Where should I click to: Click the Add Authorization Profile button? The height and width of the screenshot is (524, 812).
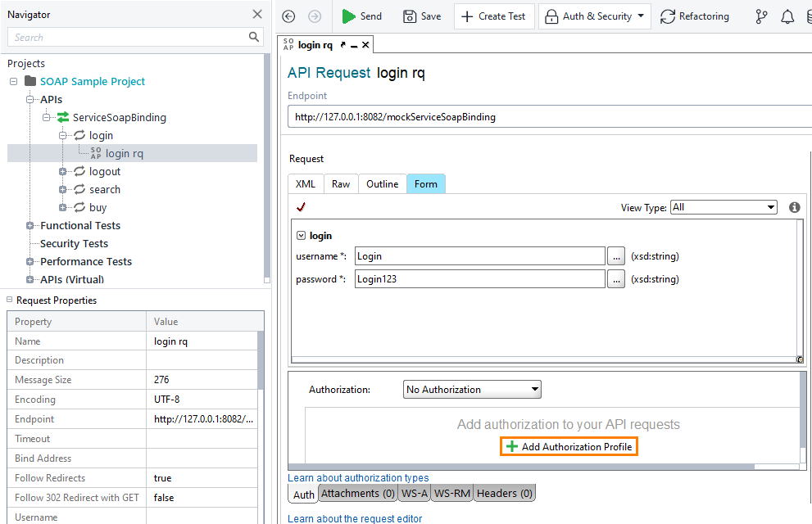[x=568, y=446]
